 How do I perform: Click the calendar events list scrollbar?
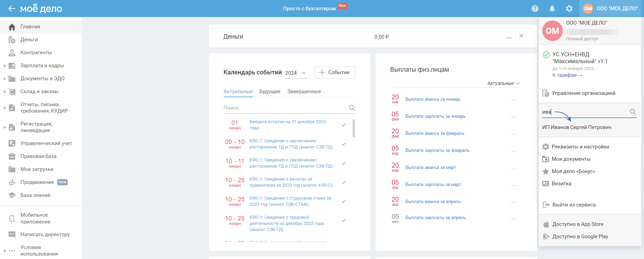click(353, 128)
